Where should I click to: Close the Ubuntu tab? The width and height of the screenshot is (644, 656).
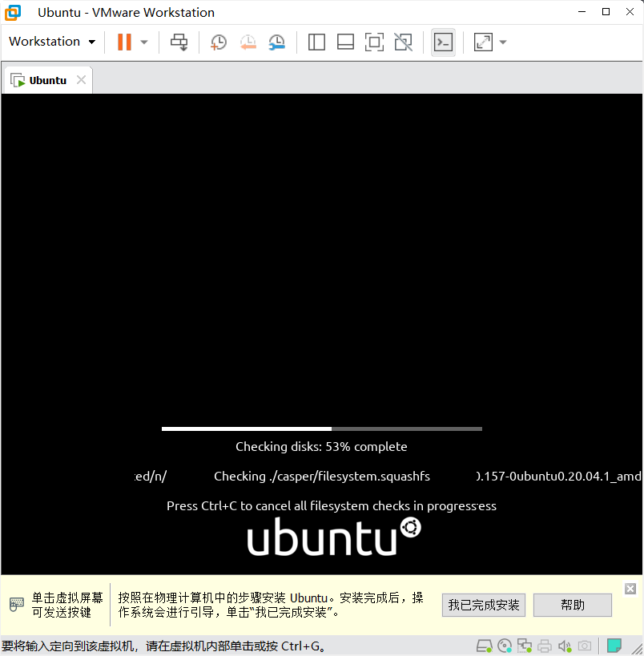[x=81, y=79]
